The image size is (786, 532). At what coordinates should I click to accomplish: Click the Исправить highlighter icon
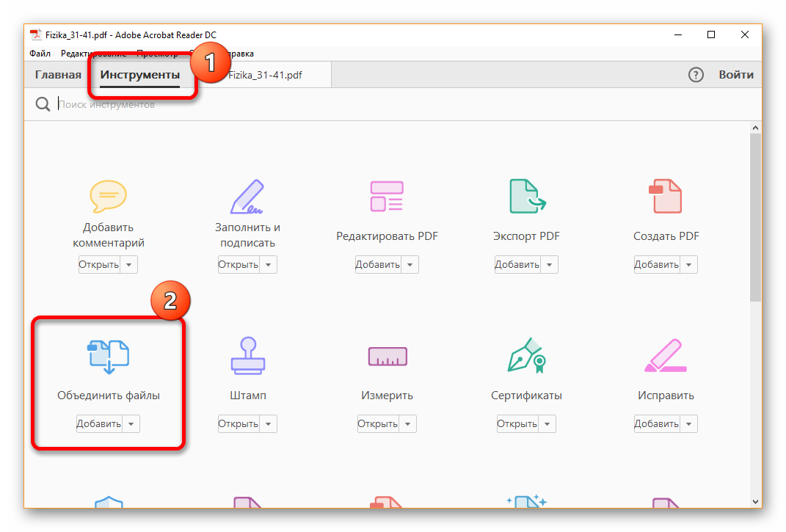[x=666, y=355]
